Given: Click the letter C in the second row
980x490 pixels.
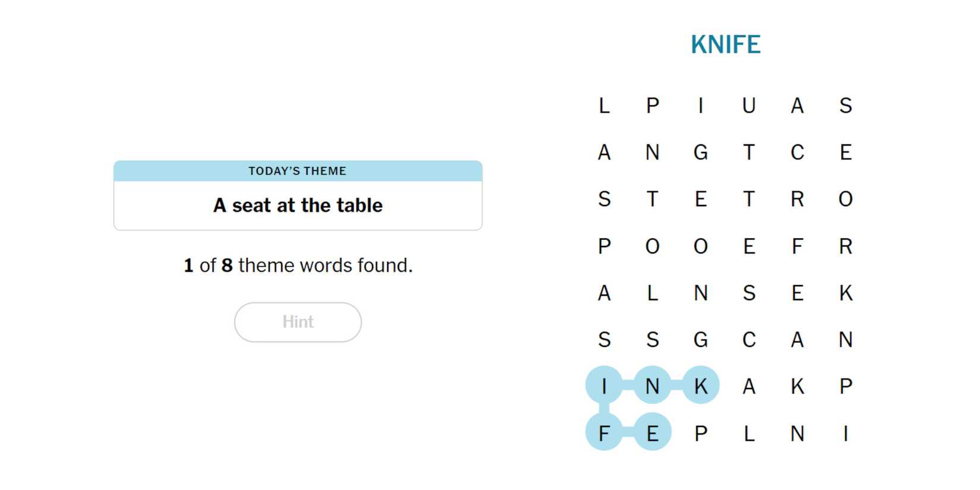Looking at the screenshot, I should click(797, 153).
